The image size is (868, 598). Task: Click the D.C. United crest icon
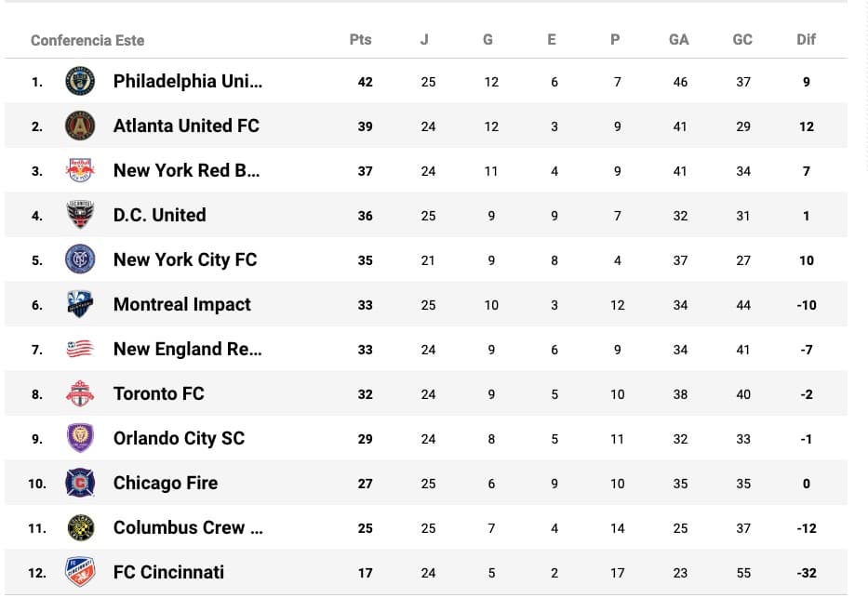[80, 215]
